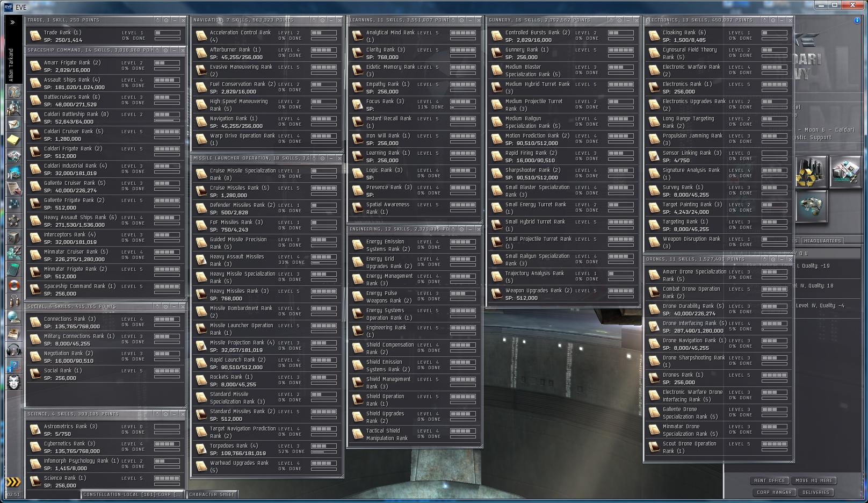868x503 pixels.
Task: Open the People and Places magnifier icon
Action: pyautogui.click(x=13, y=108)
